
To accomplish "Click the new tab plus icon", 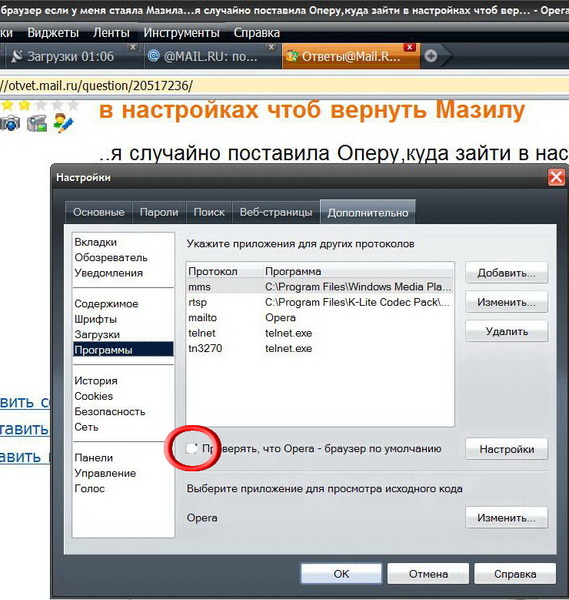I will coord(431,56).
